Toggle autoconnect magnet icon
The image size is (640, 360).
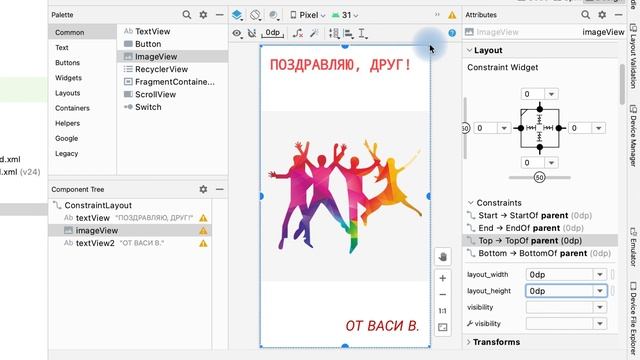pos(252,33)
